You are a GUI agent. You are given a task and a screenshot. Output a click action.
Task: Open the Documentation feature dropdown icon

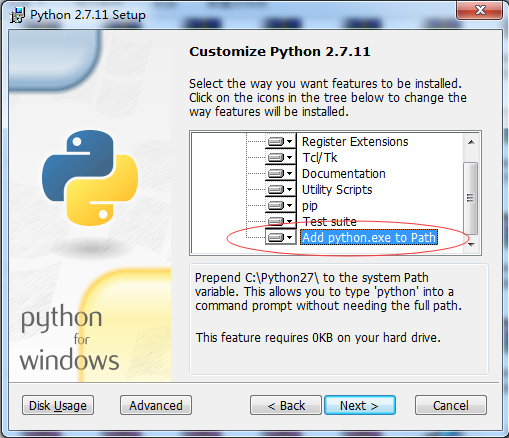pyautogui.click(x=280, y=173)
